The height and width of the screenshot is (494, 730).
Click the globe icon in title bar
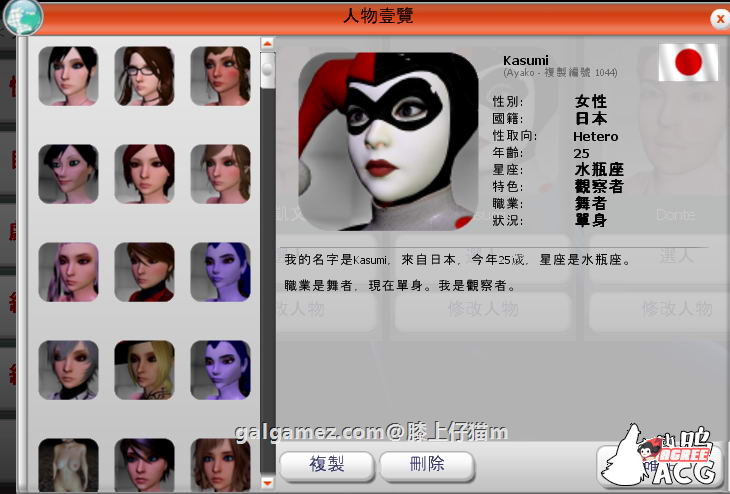coord(23,17)
